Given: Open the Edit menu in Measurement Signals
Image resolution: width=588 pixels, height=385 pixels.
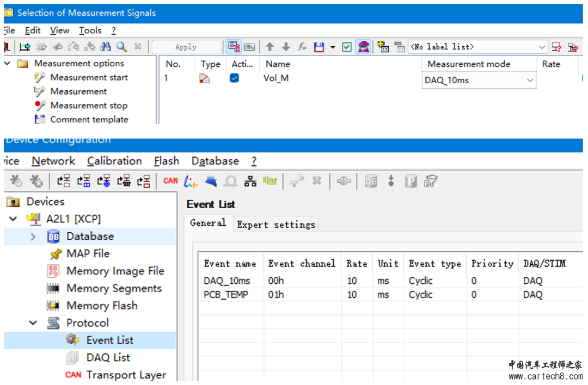Looking at the screenshot, I should point(33,30).
